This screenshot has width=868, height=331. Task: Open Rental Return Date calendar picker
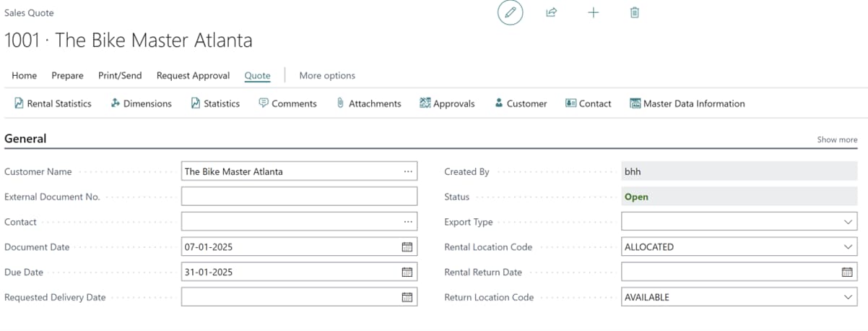point(847,272)
